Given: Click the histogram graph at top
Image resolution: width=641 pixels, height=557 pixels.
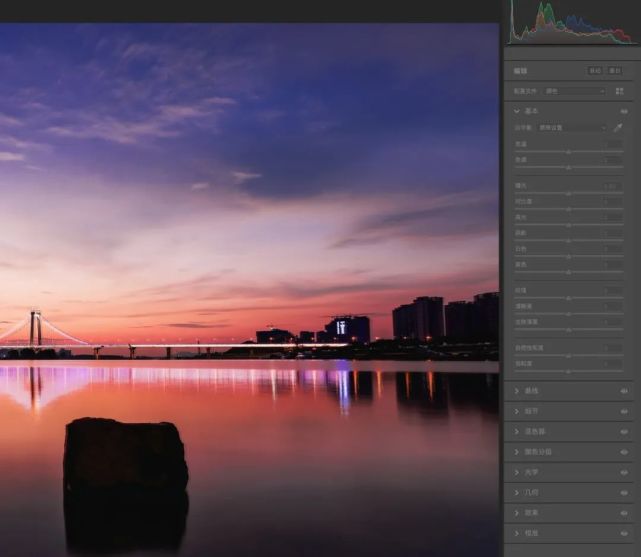Looking at the screenshot, I should click(570, 23).
